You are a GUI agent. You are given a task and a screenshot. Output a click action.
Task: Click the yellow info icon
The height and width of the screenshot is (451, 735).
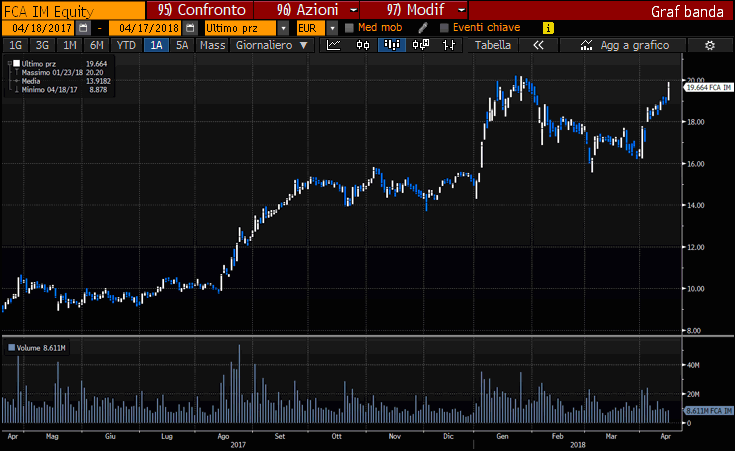(548, 28)
